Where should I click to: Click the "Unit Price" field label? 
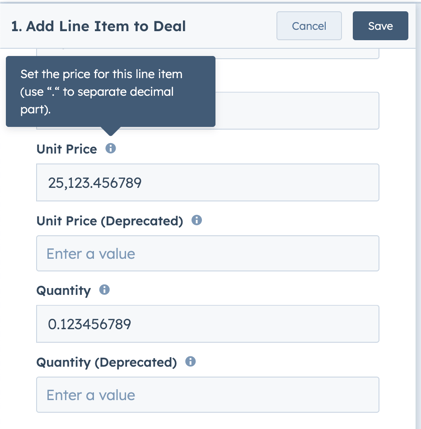pyautogui.click(x=67, y=149)
